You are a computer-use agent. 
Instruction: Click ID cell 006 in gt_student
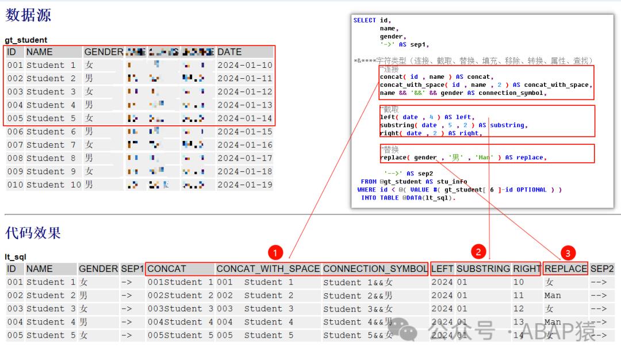[x=15, y=132]
